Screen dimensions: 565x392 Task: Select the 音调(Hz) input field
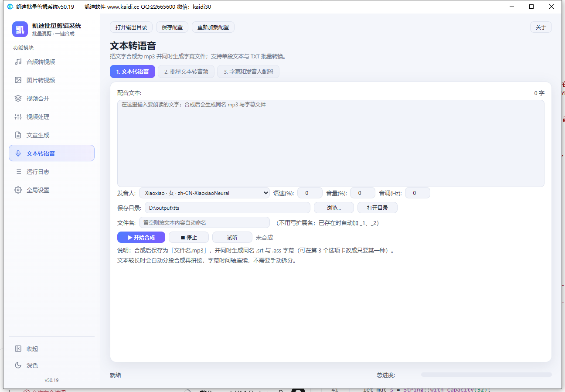418,193
